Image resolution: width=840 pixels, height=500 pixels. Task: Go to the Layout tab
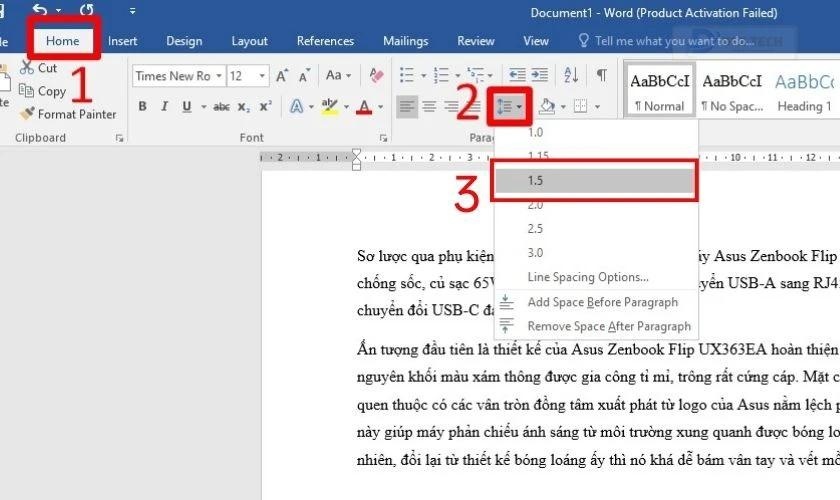[x=249, y=41]
